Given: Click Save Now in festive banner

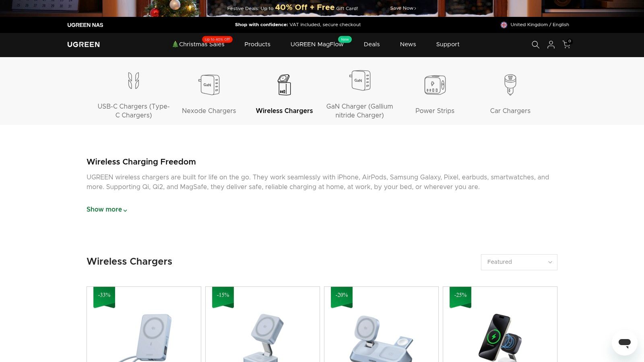Looking at the screenshot, I should click(x=403, y=8).
